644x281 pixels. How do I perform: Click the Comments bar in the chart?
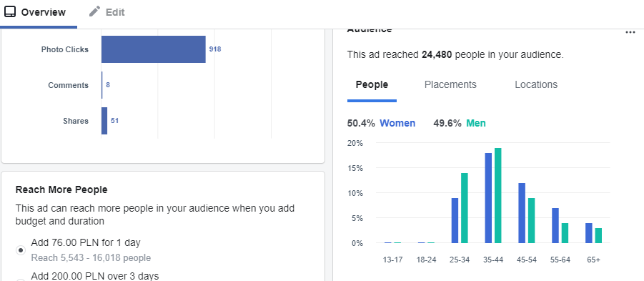tap(102, 85)
